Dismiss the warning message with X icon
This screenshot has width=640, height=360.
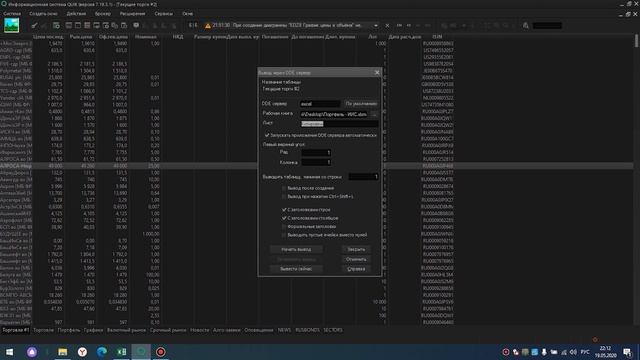point(387,25)
